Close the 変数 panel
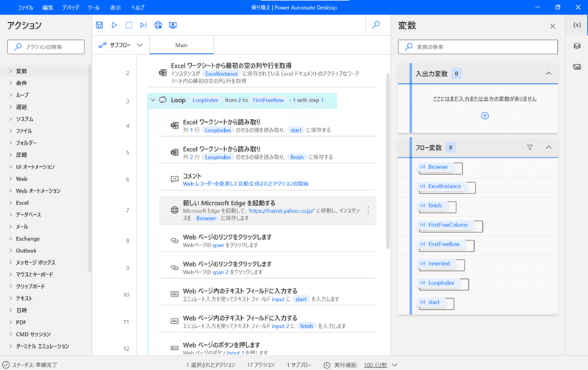This screenshot has width=588, height=370. pyautogui.click(x=553, y=26)
